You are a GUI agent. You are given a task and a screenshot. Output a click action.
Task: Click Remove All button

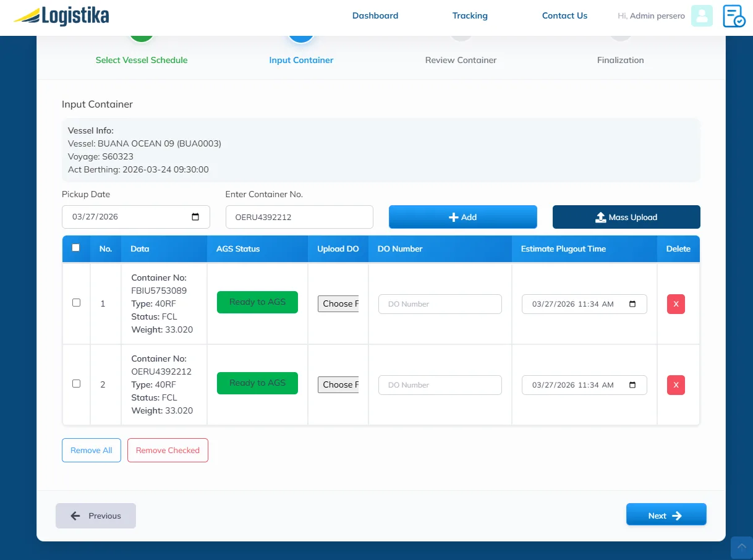pyautogui.click(x=91, y=451)
